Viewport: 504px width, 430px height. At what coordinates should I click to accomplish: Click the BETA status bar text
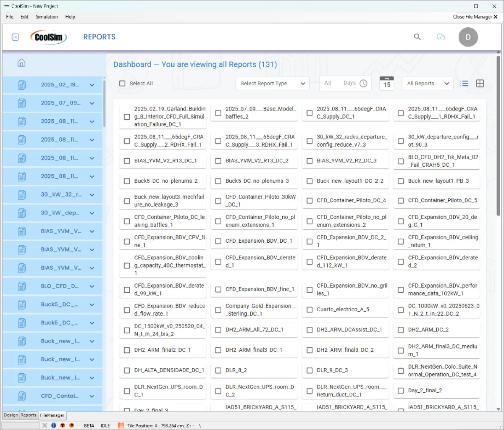89,425
